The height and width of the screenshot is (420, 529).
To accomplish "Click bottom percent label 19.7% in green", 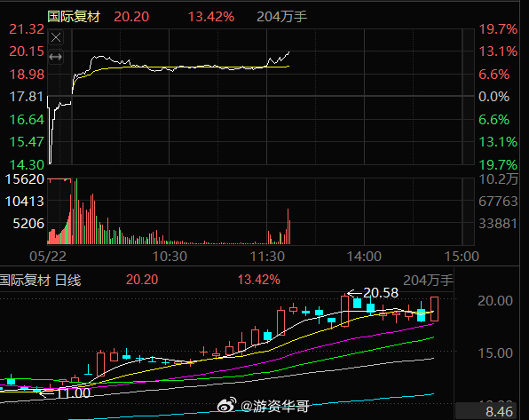I will 498,165.
